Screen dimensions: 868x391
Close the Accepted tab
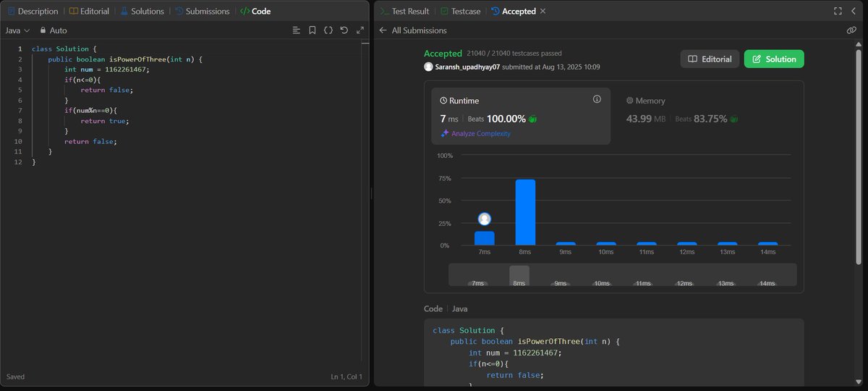(x=543, y=12)
